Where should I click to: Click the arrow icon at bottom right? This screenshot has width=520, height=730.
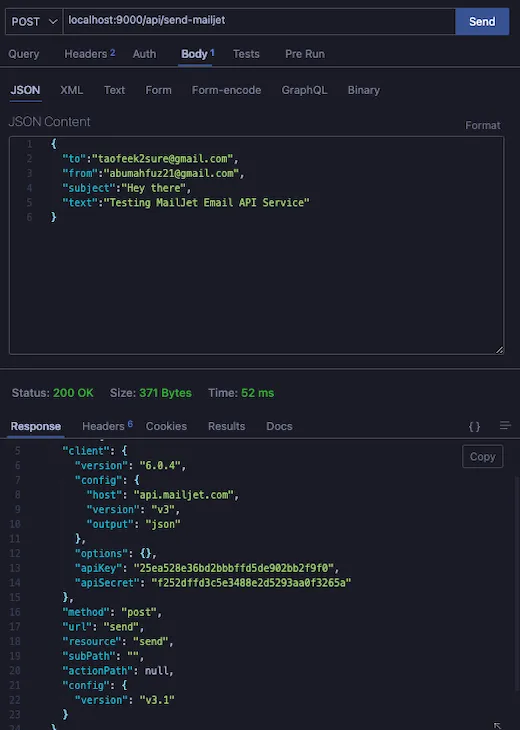click(497, 725)
